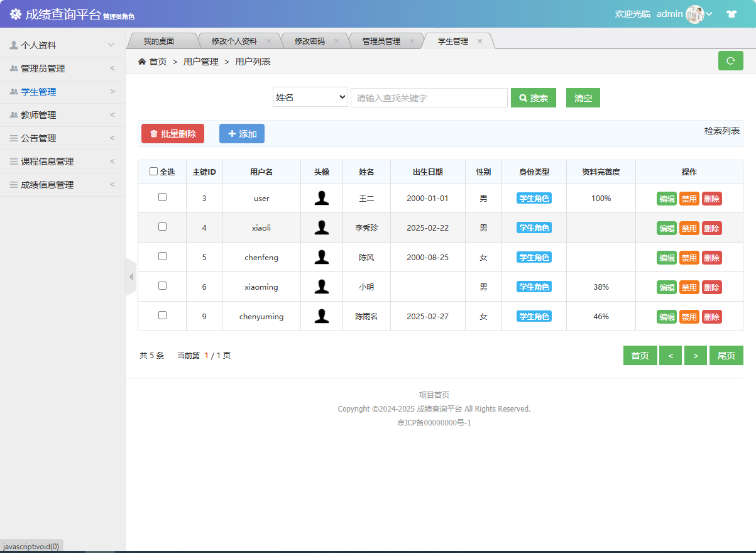The width and height of the screenshot is (756, 553).
Task: Click xiaoming's 38% completeness value
Action: point(600,287)
